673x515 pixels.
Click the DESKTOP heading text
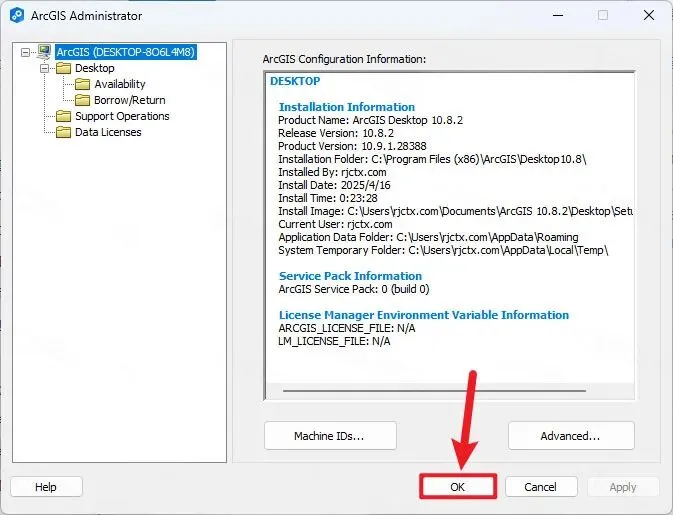tap(295, 81)
